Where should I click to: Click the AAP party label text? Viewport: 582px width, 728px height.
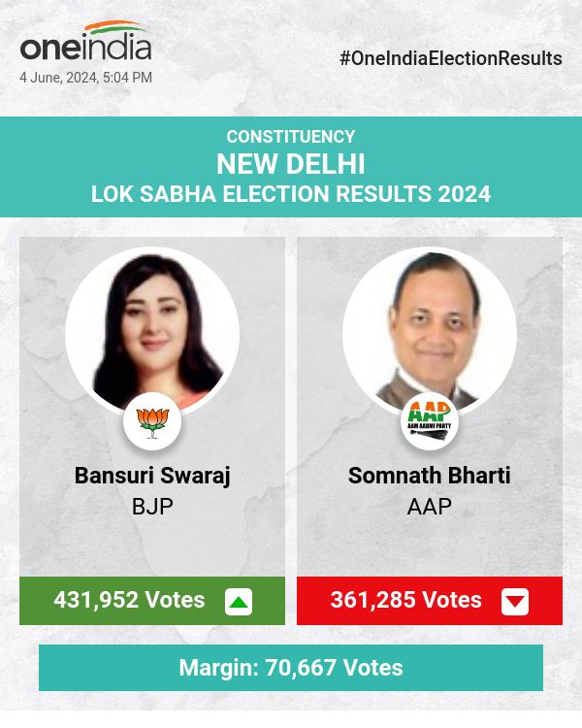tap(430, 506)
